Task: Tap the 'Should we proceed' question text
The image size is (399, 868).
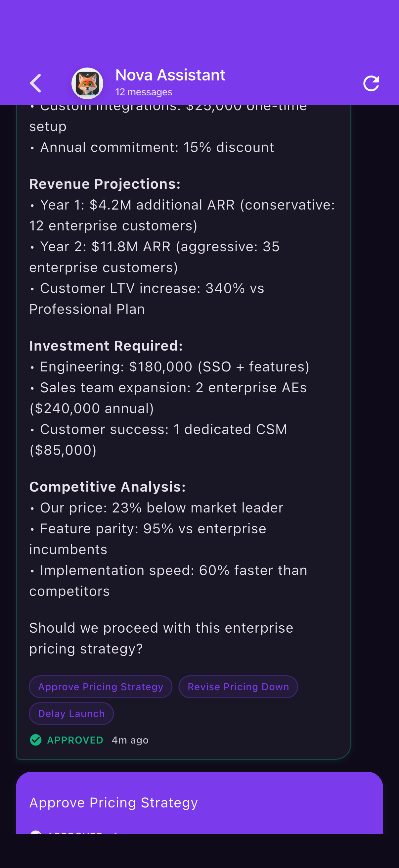Action: (x=161, y=638)
